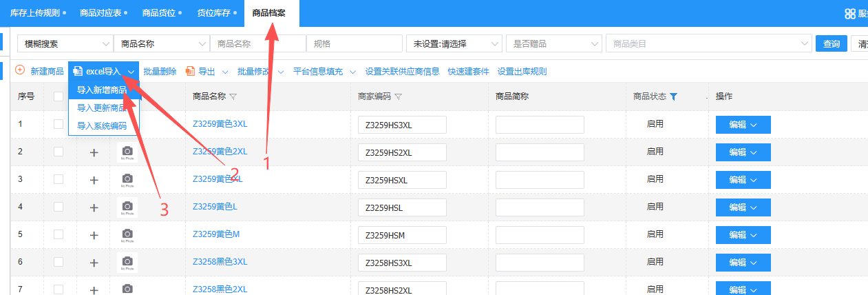The height and width of the screenshot is (295, 868).
Task: Click the No Photo camera thumbnail in row 4
Action: coord(127,207)
